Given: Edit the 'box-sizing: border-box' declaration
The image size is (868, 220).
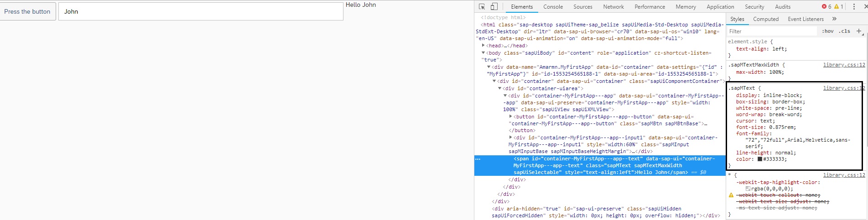Looking at the screenshot, I should tap(770, 102).
